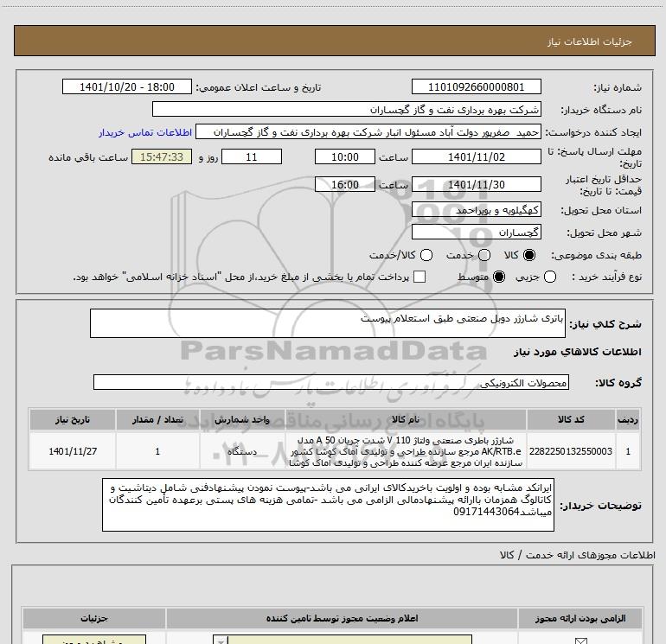Viewport: 666px width, 644px height.
Task: Click the response deadline date 1401/11/02
Action: (476, 156)
